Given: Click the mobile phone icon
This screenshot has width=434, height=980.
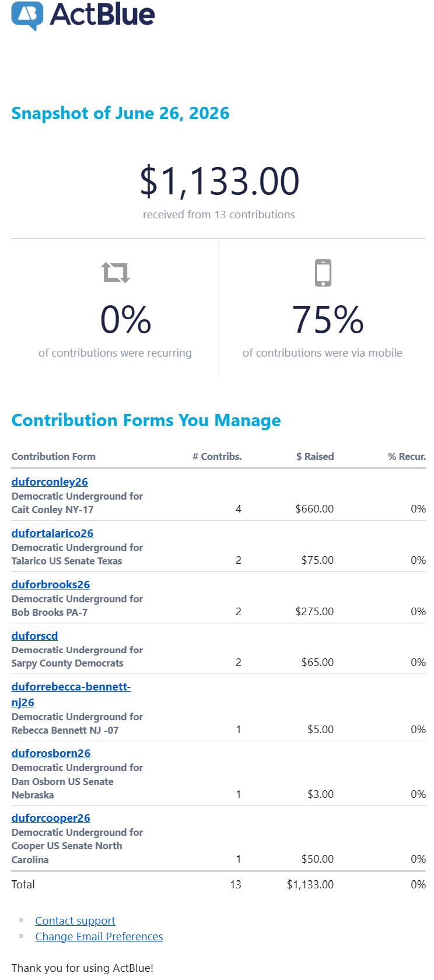Looking at the screenshot, I should (x=323, y=273).
